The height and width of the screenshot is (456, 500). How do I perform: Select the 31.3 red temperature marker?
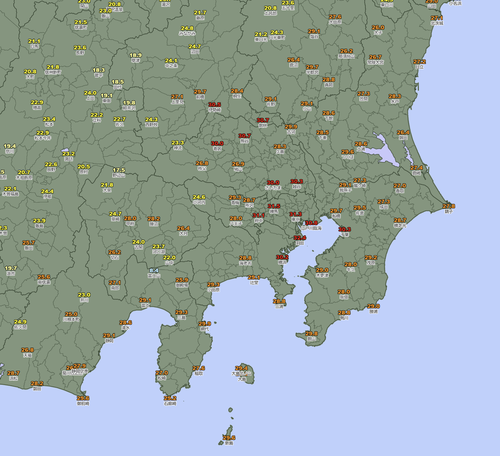295,214
